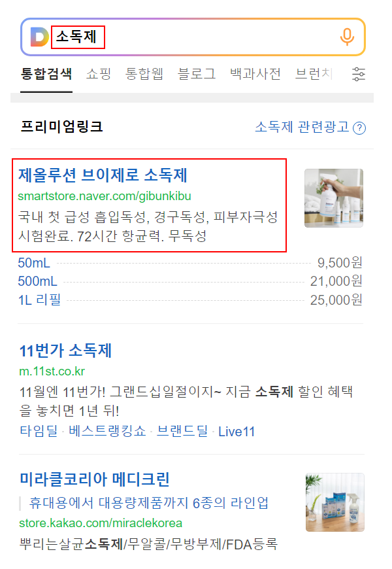This screenshot has height=569, width=392.
Task: Switch to the 통합웹 tab
Action: tap(144, 74)
